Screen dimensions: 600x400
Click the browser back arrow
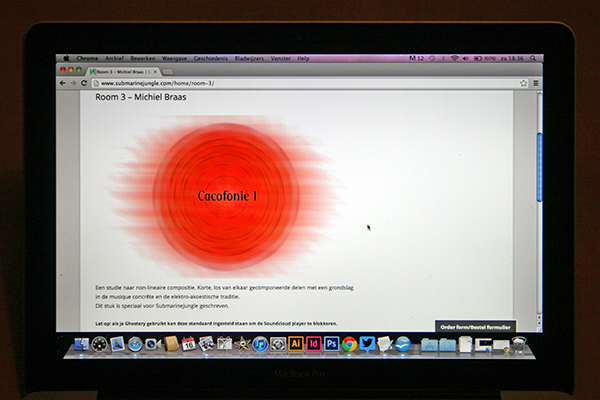pos(63,83)
